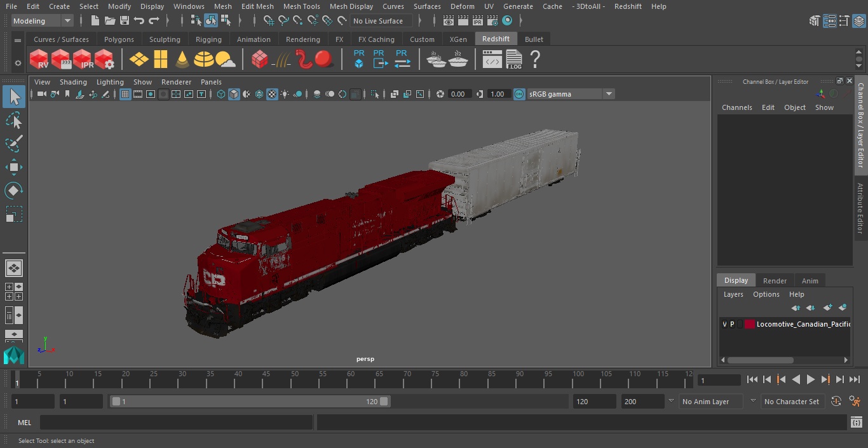The image size is (868, 448).
Task: Open the viewport Shading menu
Action: (x=73, y=82)
